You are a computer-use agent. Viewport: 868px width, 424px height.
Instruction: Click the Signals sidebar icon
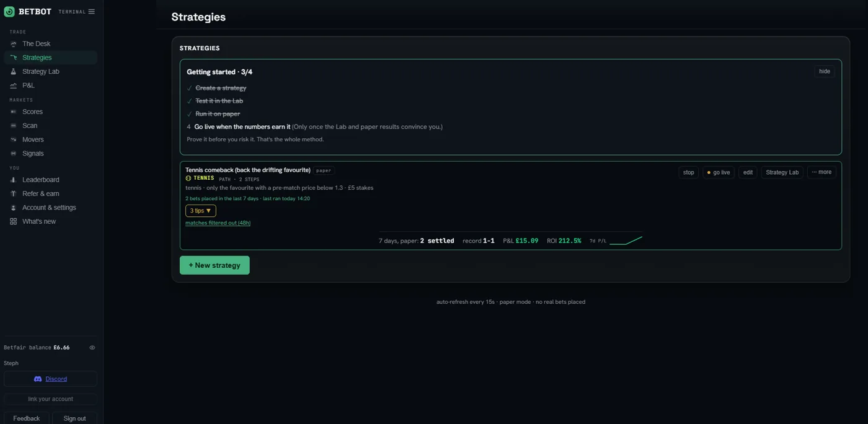[13, 154]
